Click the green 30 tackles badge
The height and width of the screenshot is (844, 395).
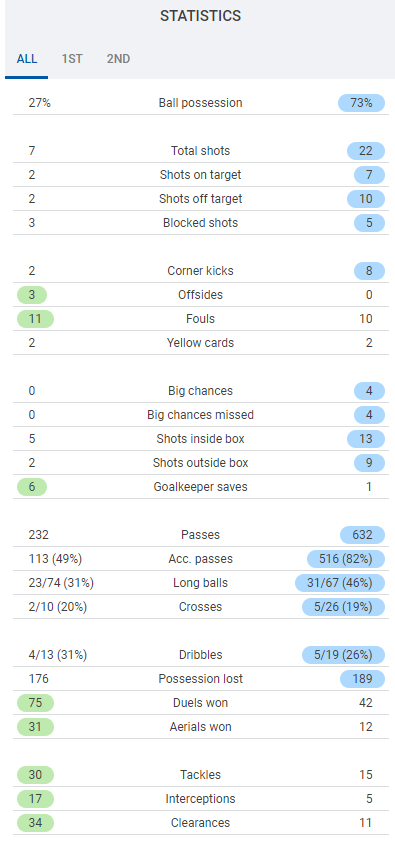tap(36, 775)
